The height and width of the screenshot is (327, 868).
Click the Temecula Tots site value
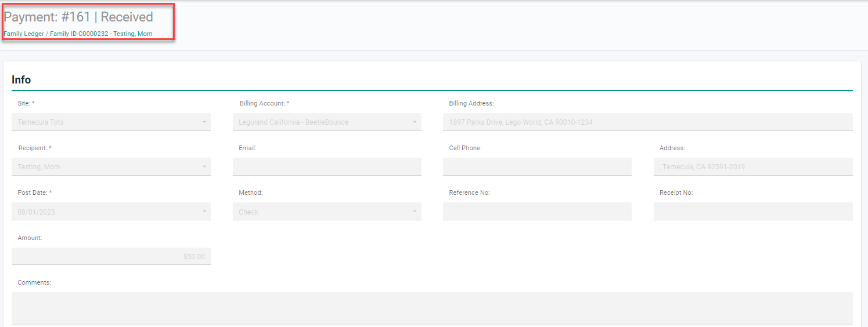point(41,122)
